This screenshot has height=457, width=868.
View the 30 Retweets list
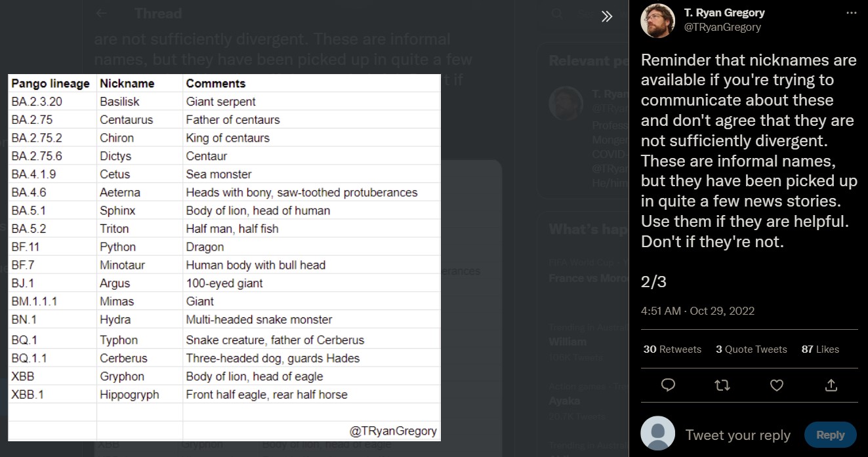(x=672, y=349)
